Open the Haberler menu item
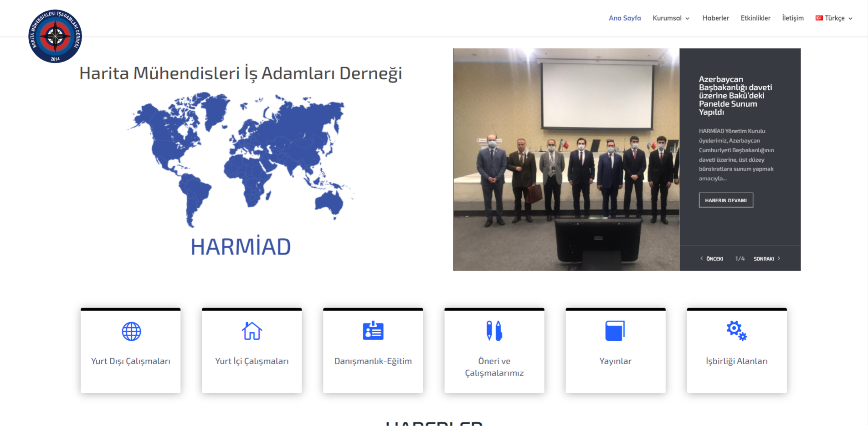 coord(715,18)
